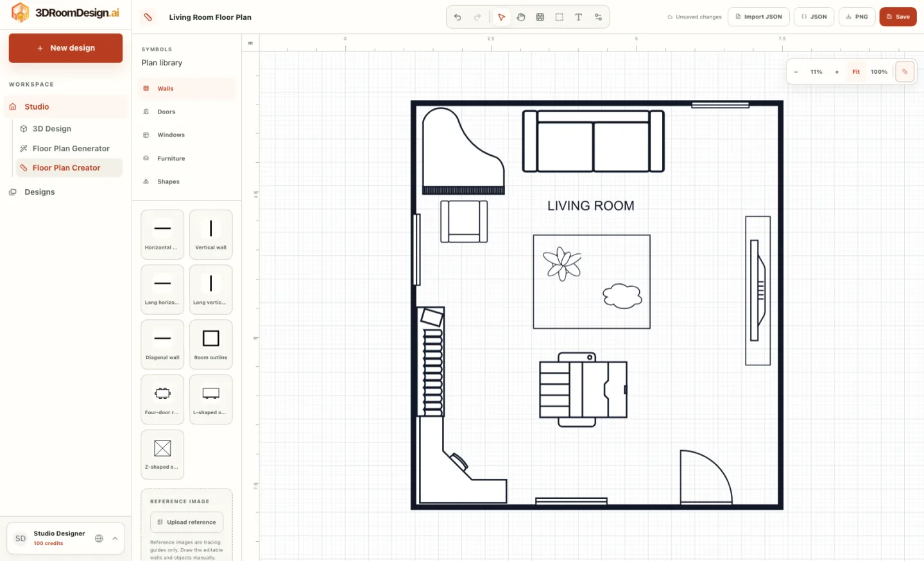The height and width of the screenshot is (561, 924).
Task: Add a Long horizontal wall symbol
Action: click(x=162, y=290)
